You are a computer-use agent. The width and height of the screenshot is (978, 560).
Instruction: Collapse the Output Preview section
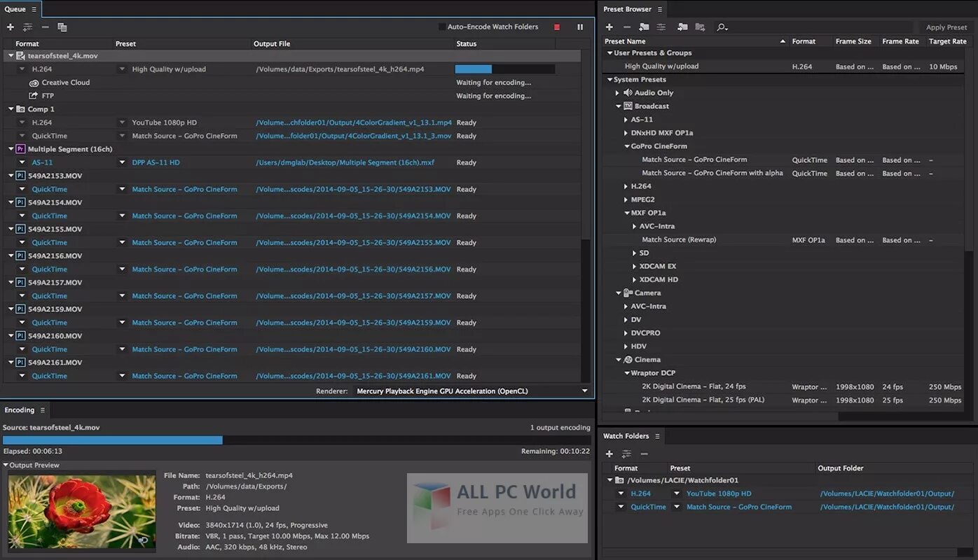6,465
